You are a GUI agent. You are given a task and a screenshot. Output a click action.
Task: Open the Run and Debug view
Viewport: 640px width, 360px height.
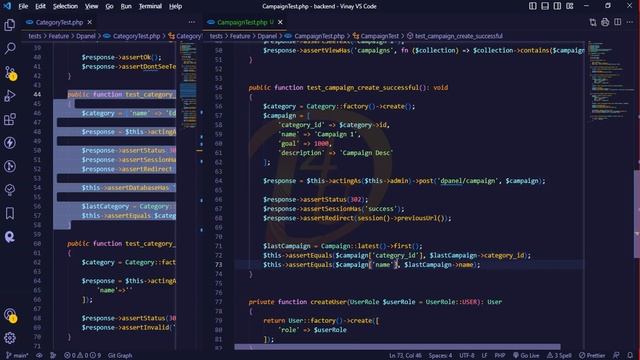(x=10, y=96)
